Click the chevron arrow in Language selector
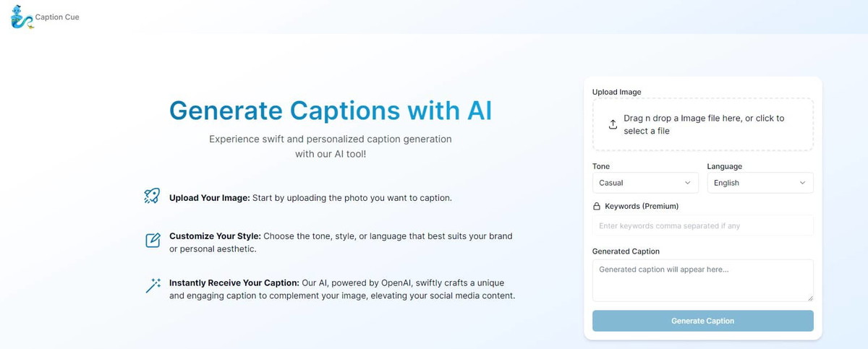The height and width of the screenshot is (349, 868). (x=802, y=183)
